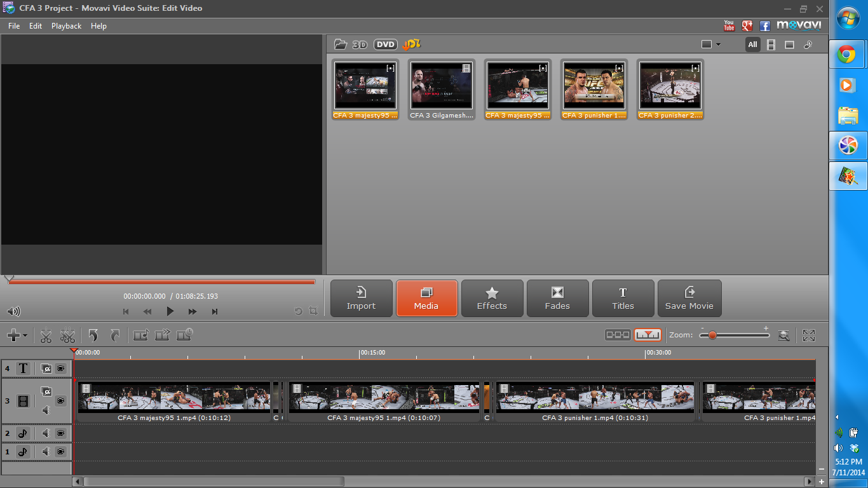Select audio track 2 music note icon

23,433
